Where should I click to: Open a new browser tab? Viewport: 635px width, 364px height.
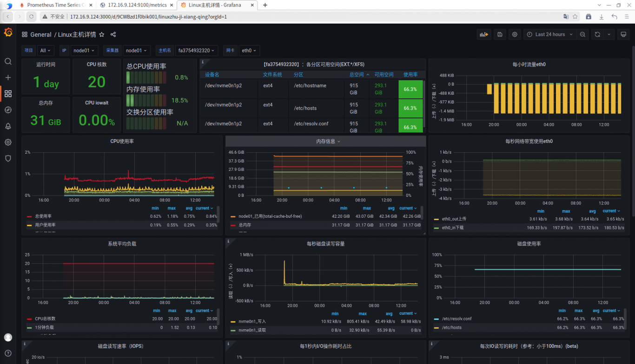265,5
